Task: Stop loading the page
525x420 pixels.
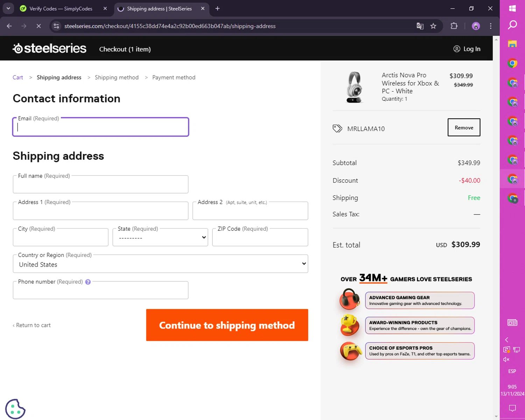Action: (x=38, y=26)
